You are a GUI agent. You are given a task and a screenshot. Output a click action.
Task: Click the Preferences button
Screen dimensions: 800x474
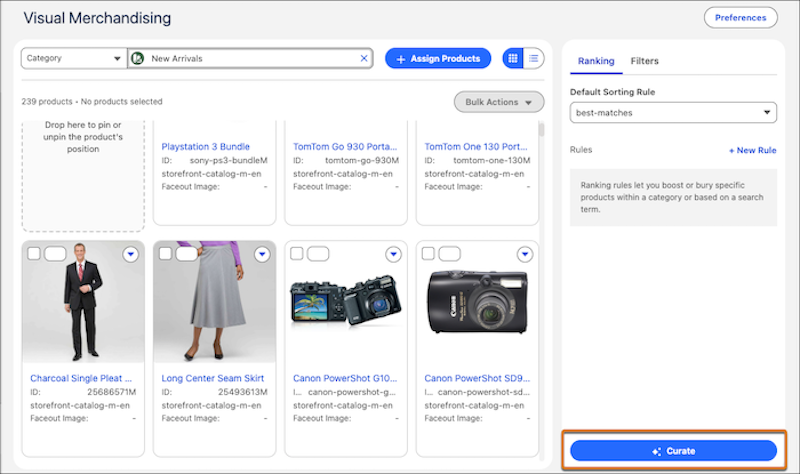click(740, 18)
